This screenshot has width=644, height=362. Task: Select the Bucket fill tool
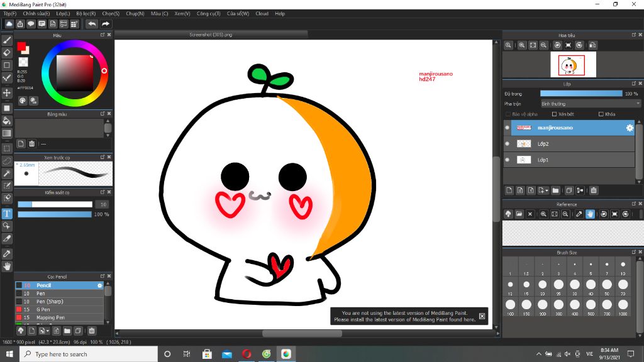7,121
